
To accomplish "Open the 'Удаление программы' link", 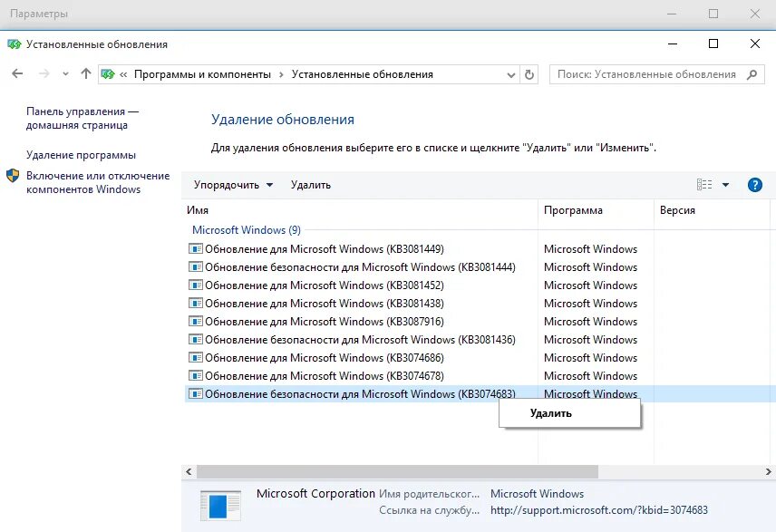I will pyautogui.click(x=81, y=155).
